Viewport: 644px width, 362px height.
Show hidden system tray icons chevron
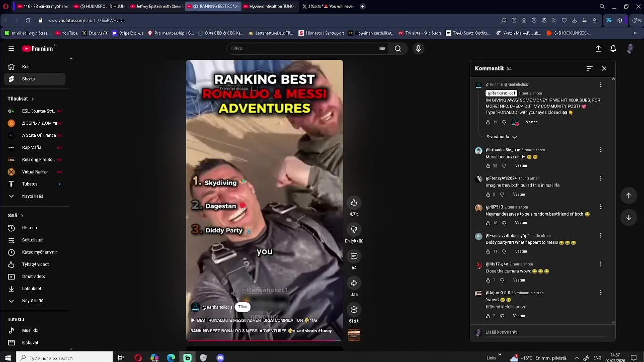click(x=577, y=358)
